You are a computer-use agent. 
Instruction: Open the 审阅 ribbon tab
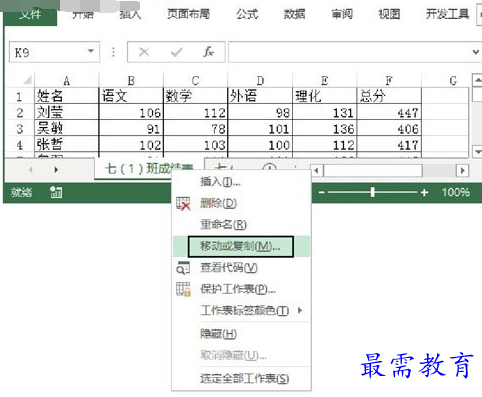pyautogui.click(x=342, y=14)
